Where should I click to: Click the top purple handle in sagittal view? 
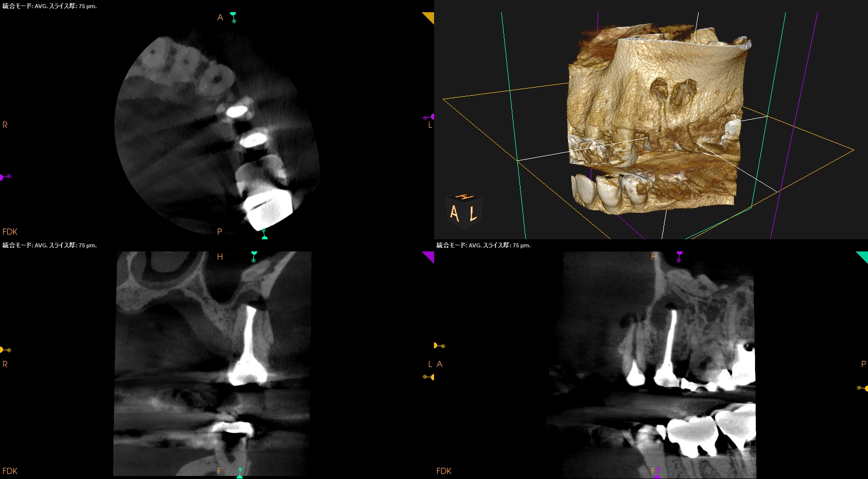(x=679, y=256)
